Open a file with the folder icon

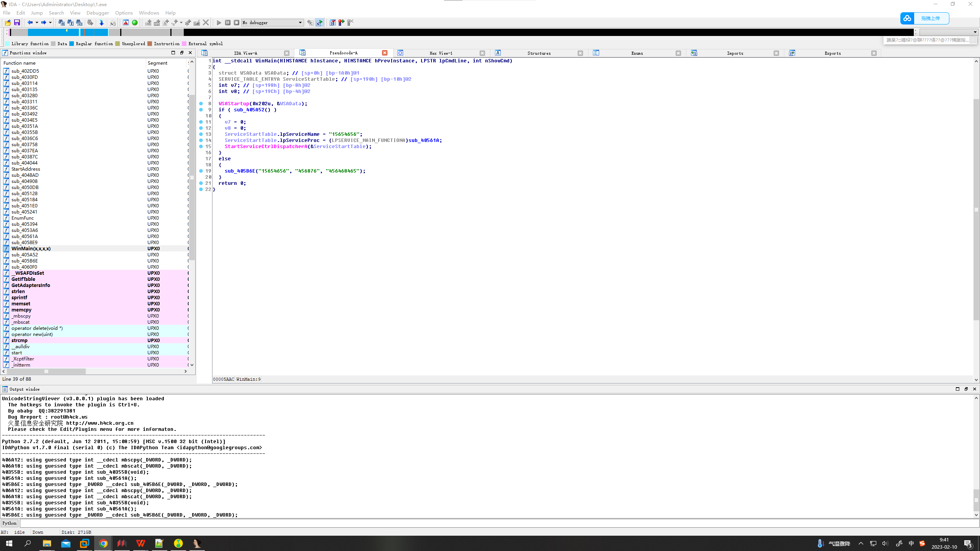[8, 23]
